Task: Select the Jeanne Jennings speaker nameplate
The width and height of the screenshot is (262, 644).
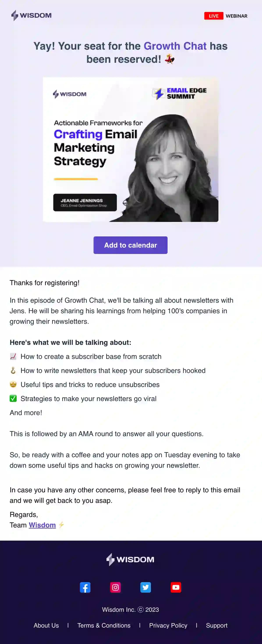Action: tap(85, 203)
